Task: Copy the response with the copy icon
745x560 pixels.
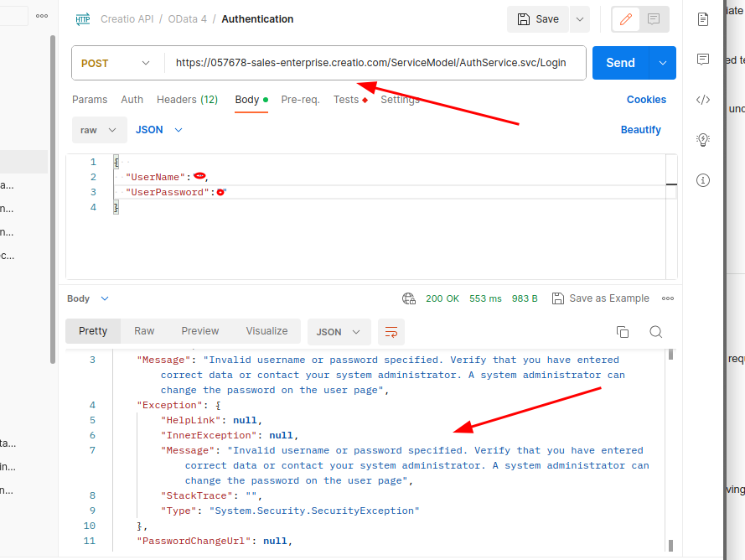Action: click(x=623, y=332)
